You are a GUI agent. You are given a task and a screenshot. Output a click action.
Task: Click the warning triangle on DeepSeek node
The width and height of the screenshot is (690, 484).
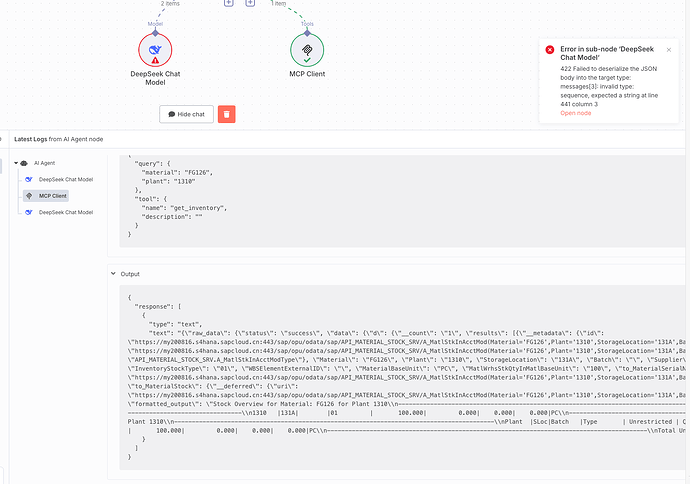tap(155, 61)
